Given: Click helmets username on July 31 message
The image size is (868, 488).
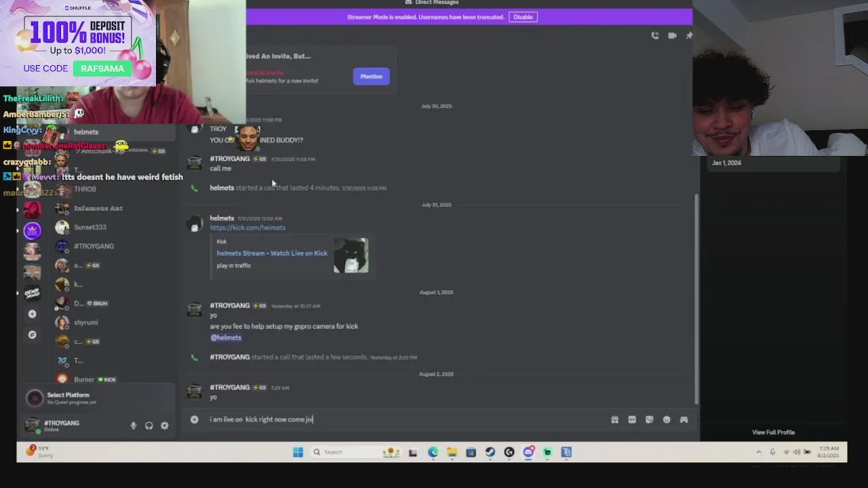Looking at the screenshot, I should point(222,218).
